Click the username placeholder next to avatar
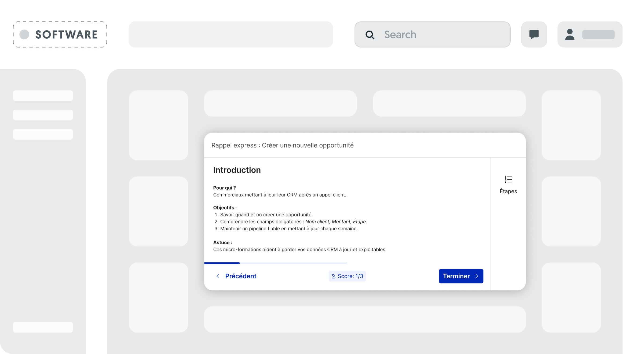This screenshot has width=644, height=354. tap(598, 35)
